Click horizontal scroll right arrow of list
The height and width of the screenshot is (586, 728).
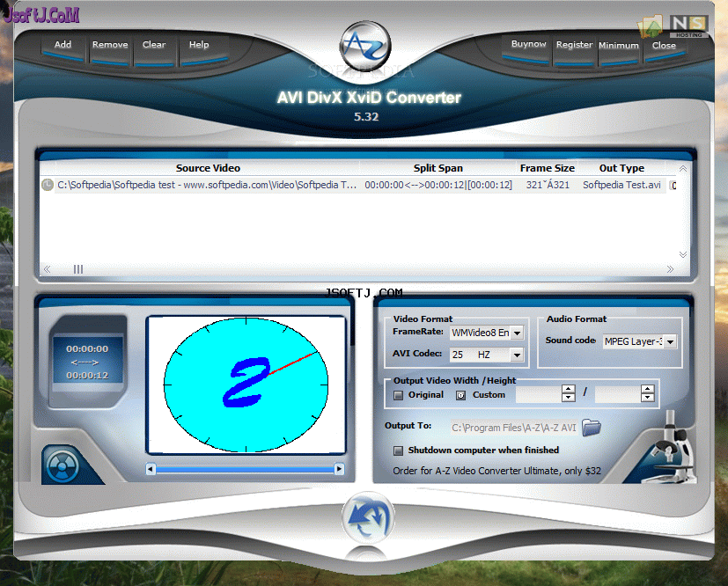click(x=670, y=269)
